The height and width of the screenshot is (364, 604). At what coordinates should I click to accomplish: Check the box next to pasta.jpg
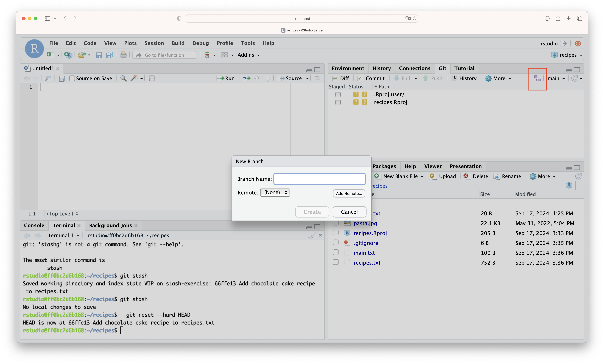pyautogui.click(x=336, y=223)
